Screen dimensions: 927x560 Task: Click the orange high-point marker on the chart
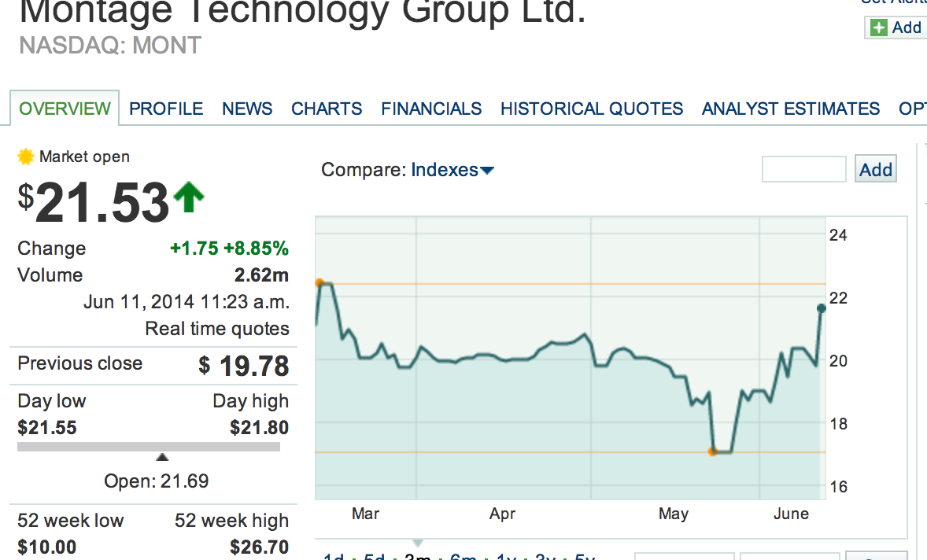point(319,282)
